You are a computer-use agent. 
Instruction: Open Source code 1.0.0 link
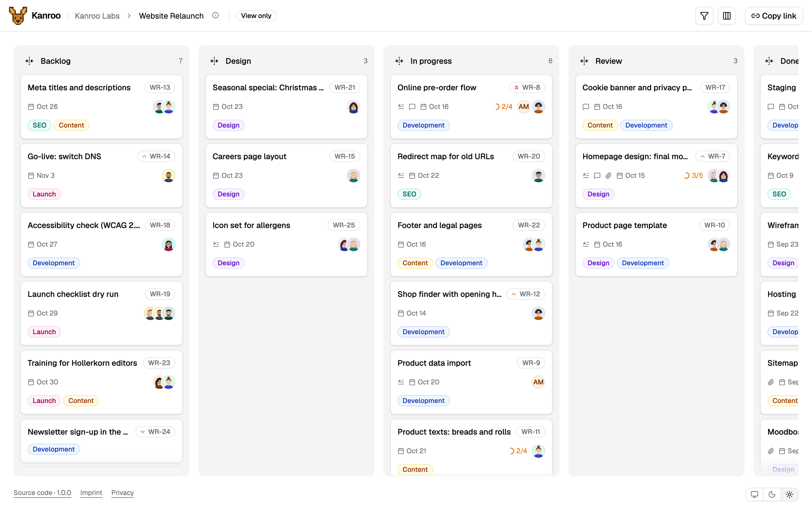(42, 492)
